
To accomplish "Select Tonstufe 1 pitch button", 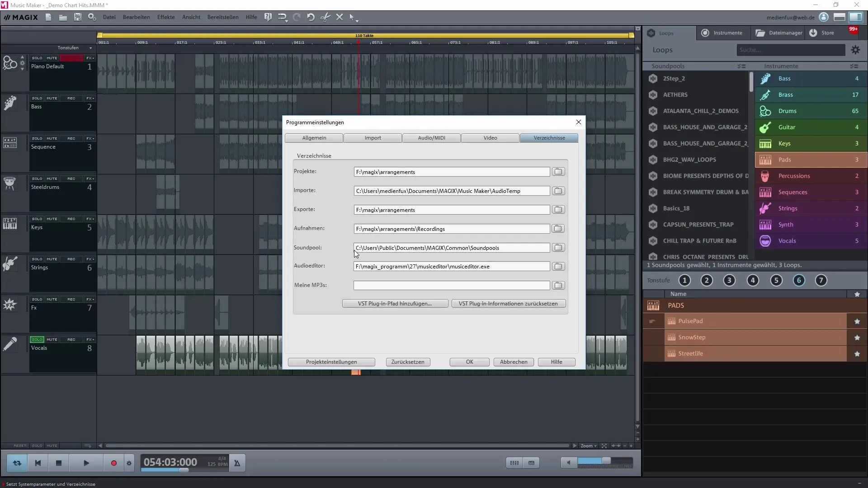I will tap(684, 281).
